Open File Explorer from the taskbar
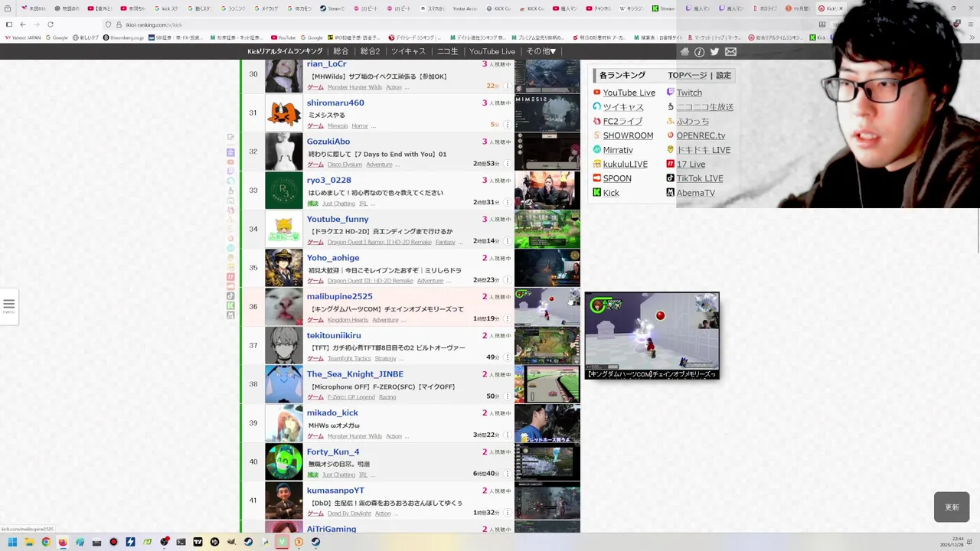The height and width of the screenshot is (551, 980). pos(29,542)
